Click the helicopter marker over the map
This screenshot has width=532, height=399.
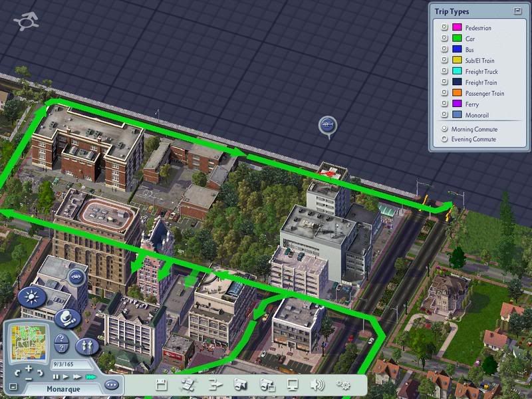pyautogui.click(x=327, y=126)
